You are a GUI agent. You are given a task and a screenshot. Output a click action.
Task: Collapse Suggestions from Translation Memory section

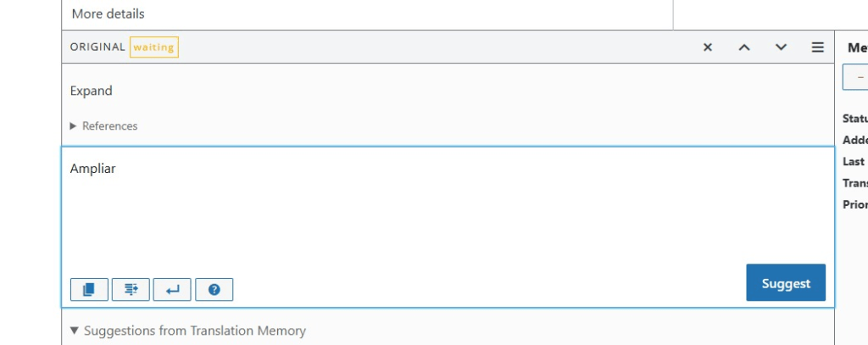75,331
